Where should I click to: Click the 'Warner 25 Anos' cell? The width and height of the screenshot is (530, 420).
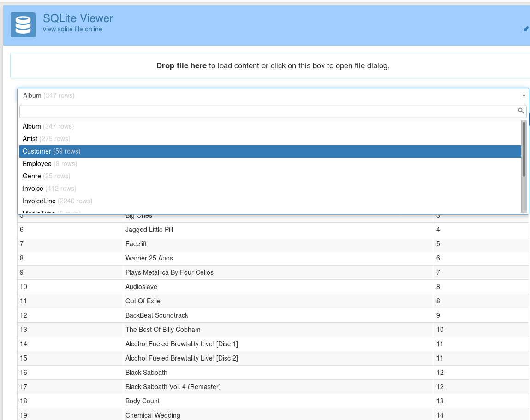click(278, 258)
